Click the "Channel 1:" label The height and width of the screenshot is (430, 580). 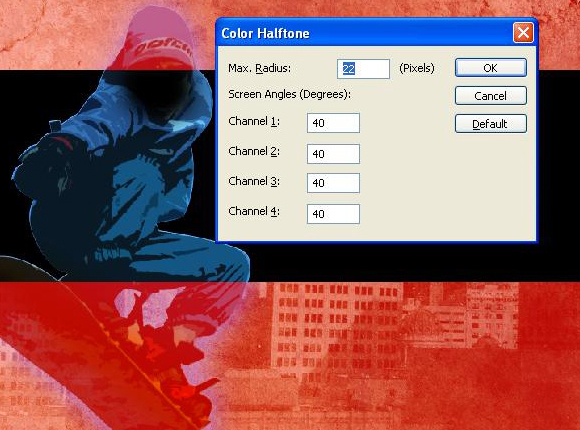coord(254,121)
